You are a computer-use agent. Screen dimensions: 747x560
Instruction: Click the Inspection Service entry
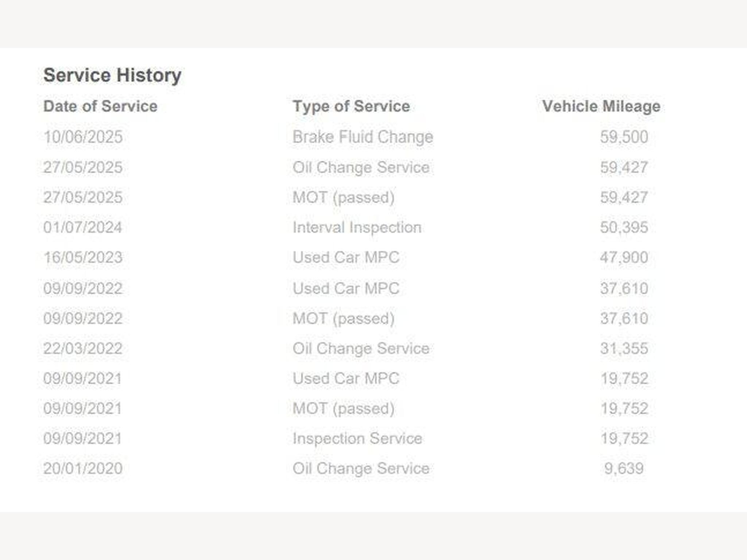pyautogui.click(x=357, y=439)
